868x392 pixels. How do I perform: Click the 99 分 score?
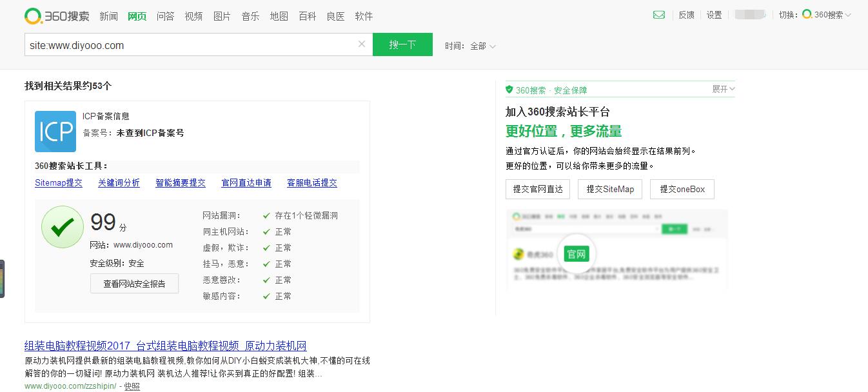[x=108, y=223]
